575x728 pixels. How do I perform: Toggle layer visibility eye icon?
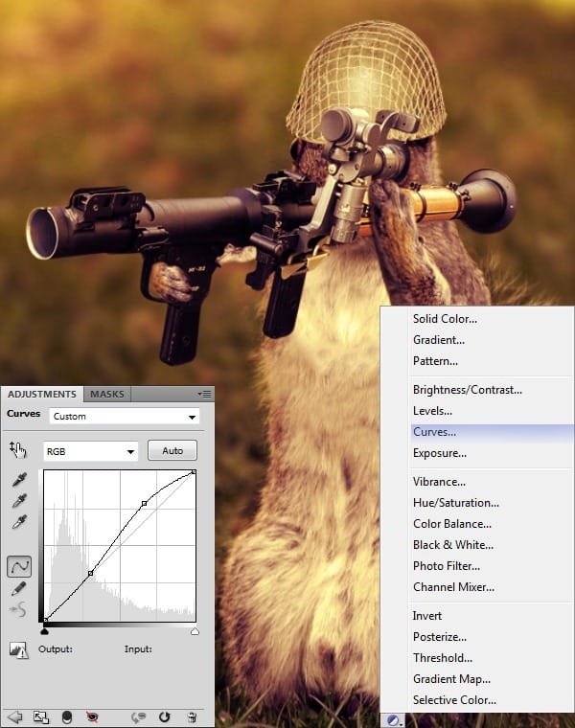pos(92,717)
